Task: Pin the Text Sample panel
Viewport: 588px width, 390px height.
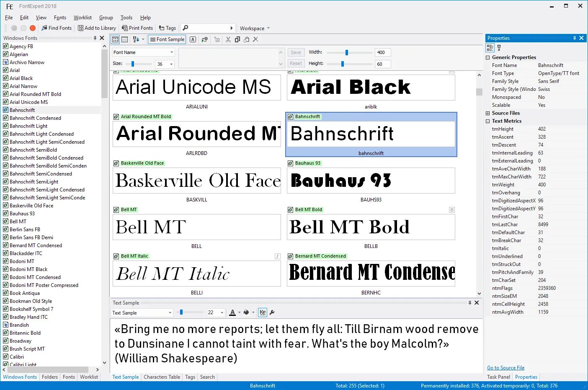Action: pos(470,302)
